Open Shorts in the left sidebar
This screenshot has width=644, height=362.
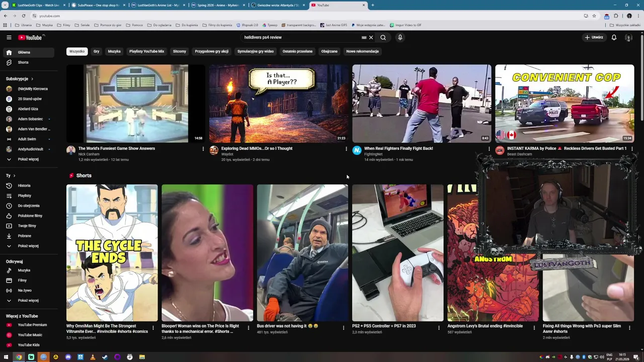coord(29,62)
